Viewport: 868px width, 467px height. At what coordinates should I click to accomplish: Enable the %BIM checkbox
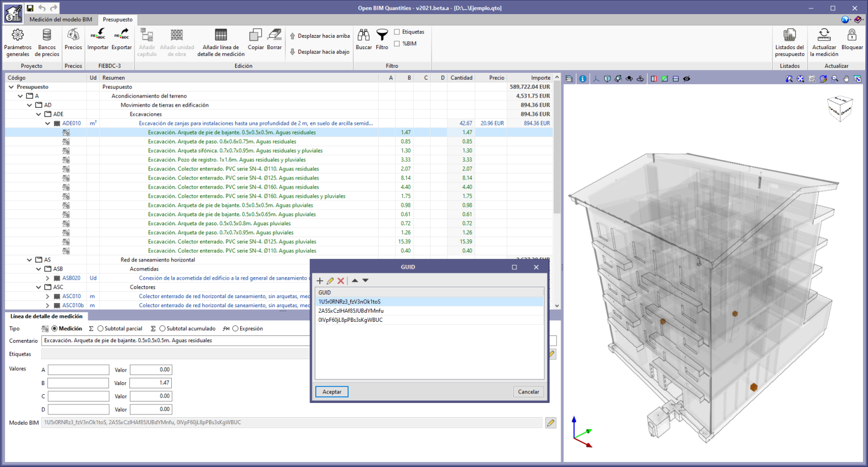[397, 43]
